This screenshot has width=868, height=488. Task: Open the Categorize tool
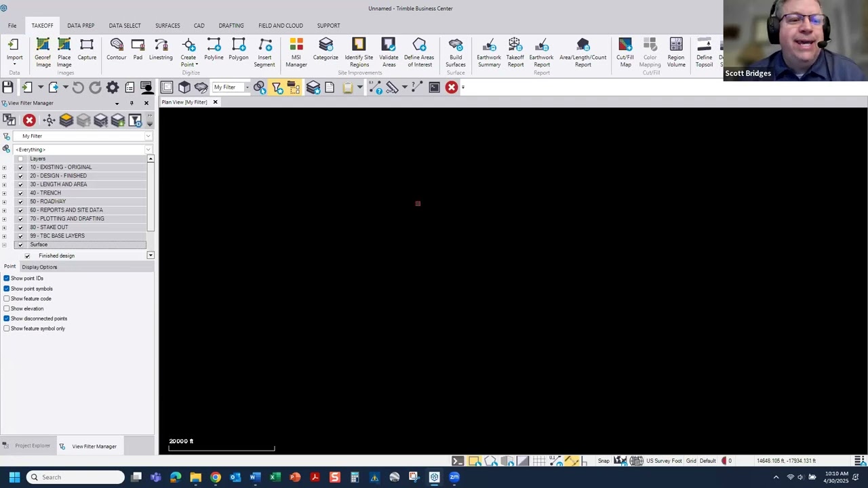[x=325, y=50]
